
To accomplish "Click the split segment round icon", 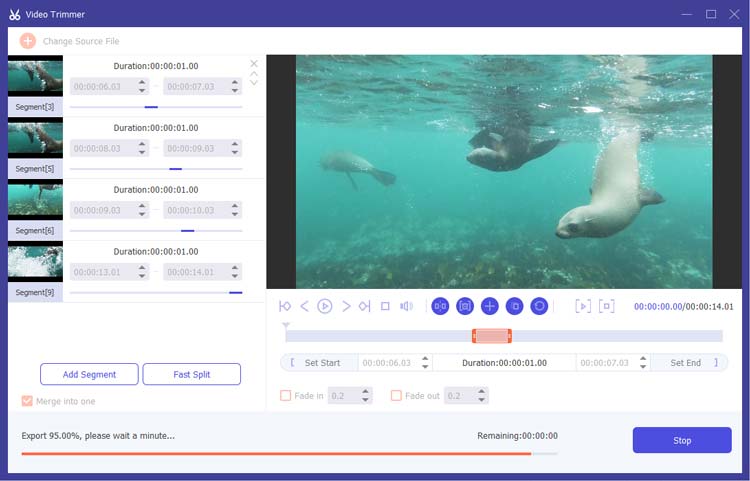I will click(x=440, y=306).
